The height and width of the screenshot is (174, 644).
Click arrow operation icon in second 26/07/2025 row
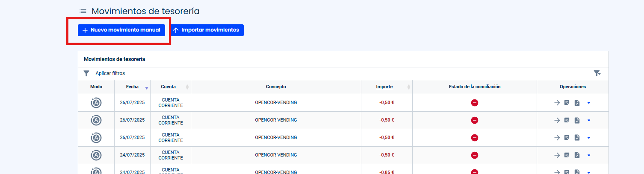[557, 120]
